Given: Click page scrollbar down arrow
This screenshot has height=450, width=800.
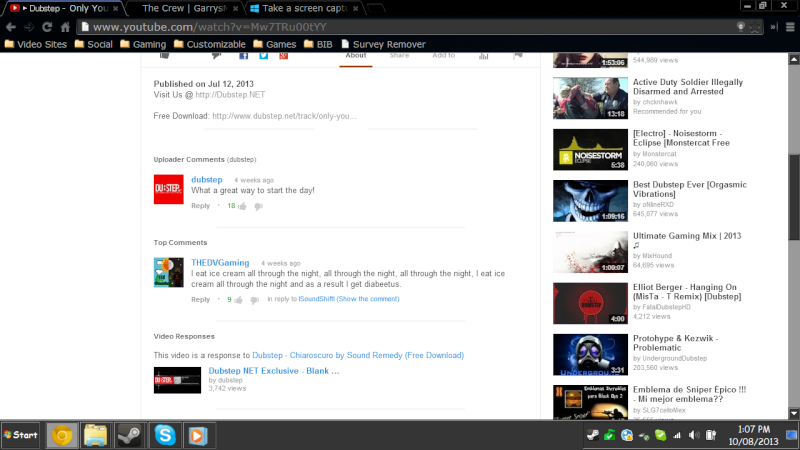Looking at the screenshot, I should (x=794, y=414).
